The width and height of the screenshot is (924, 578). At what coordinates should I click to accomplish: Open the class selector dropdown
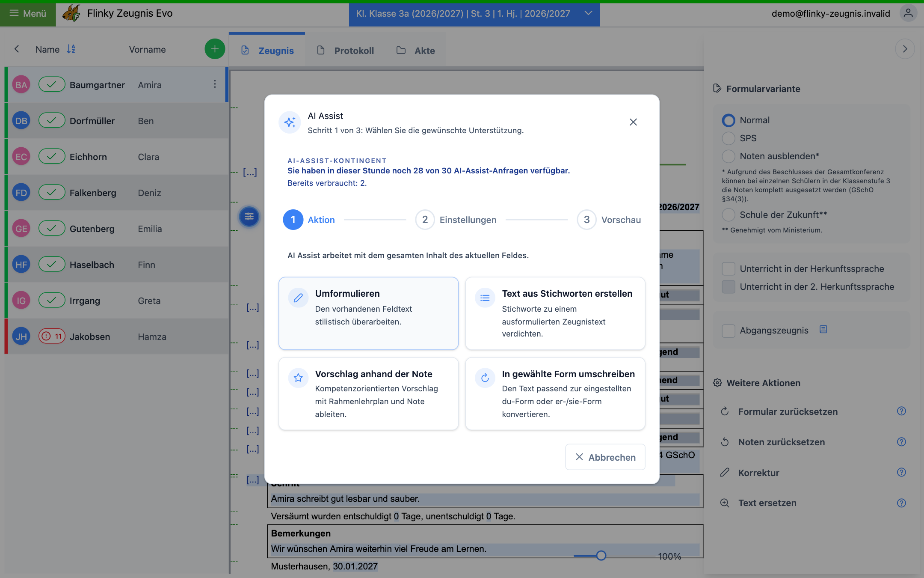click(x=474, y=14)
